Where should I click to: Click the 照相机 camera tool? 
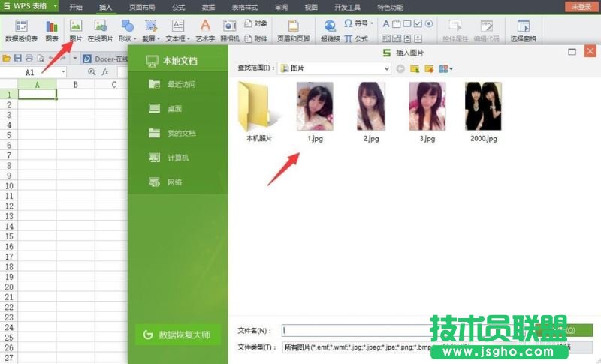pos(230,30)
